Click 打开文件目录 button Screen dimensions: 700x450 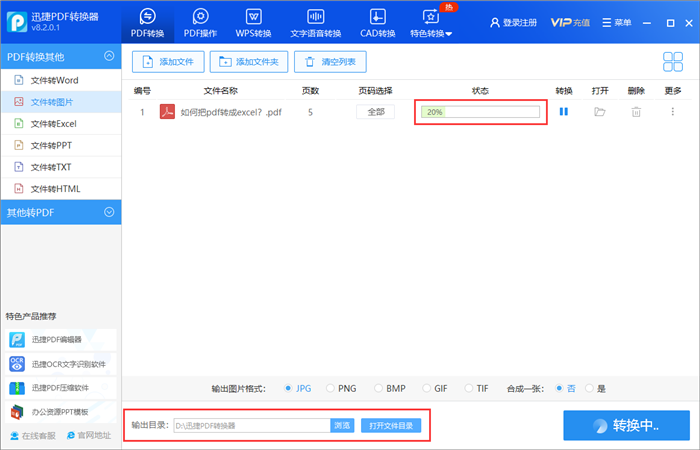point(391,425)
